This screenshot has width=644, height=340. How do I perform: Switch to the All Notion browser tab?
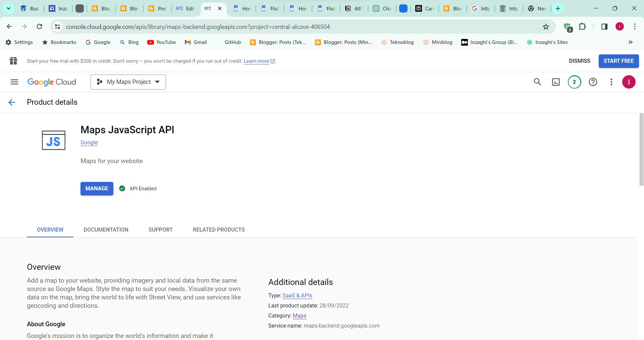pyautogui.click(x=354, y=9)
